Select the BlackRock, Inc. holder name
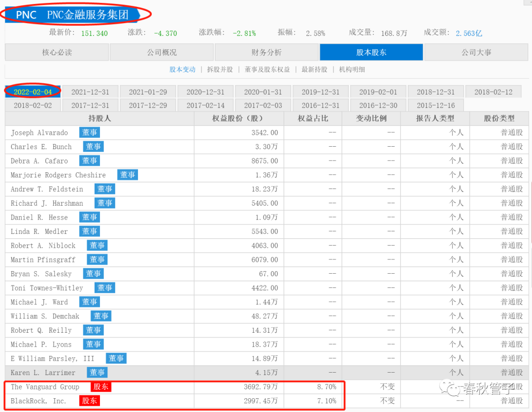The height and width of the screenshot is (412, 532). point(38,401)
